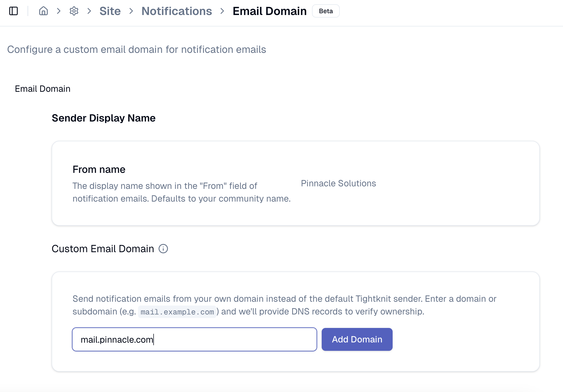Click the Beta badge
563x392 pixels.
(x=326, y=11)
